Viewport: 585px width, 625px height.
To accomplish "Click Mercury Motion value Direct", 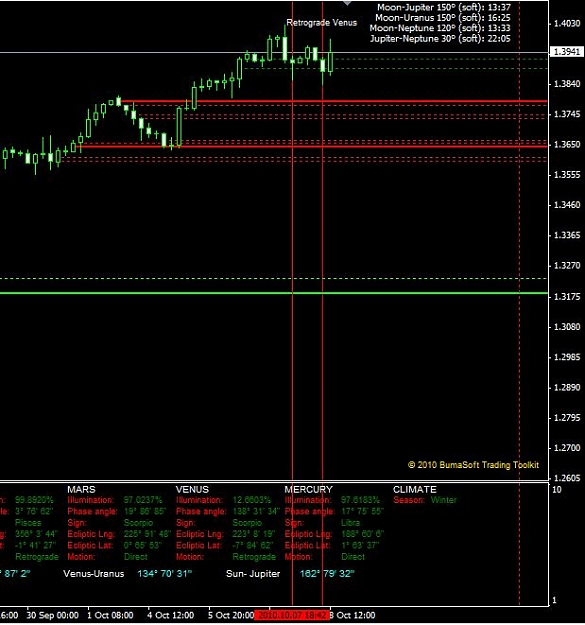I will (353, 556).
